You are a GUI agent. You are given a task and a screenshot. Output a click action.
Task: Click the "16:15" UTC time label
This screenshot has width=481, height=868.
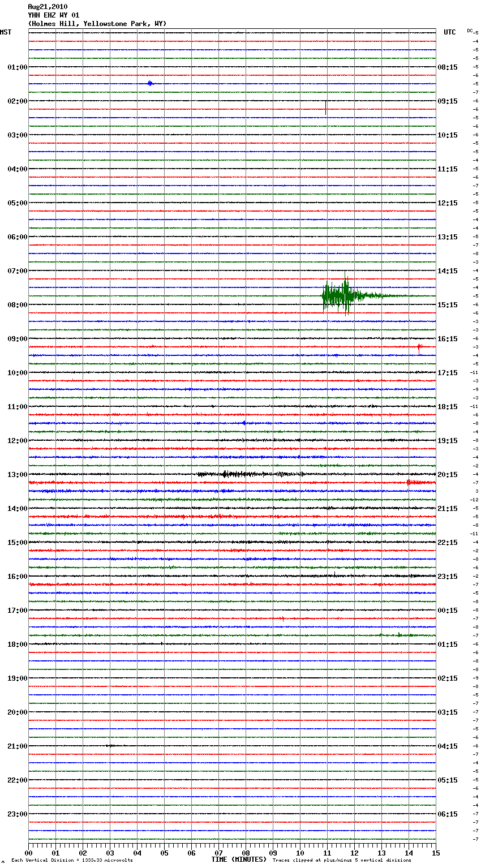tap(448, 339)
